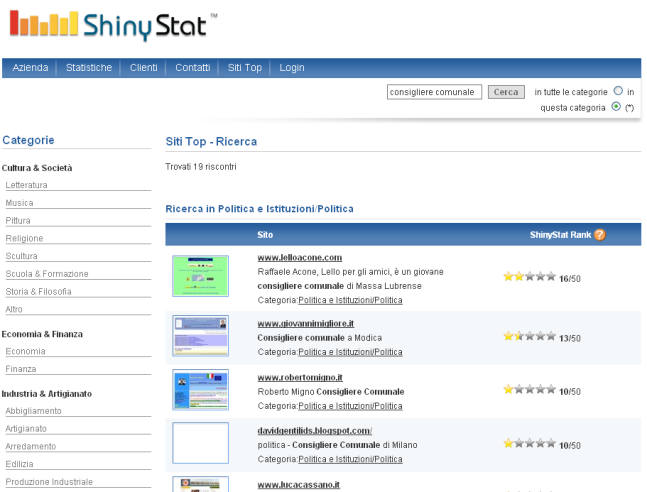Click category link under robertomigno result
This screenshot has height=492, width=647.
click(350, 406)
